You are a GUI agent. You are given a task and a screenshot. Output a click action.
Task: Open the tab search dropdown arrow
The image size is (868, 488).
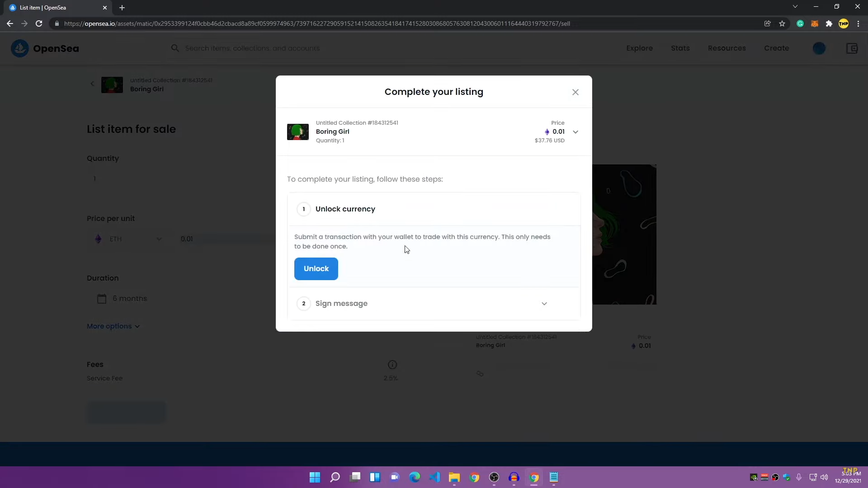click(795, 6)
